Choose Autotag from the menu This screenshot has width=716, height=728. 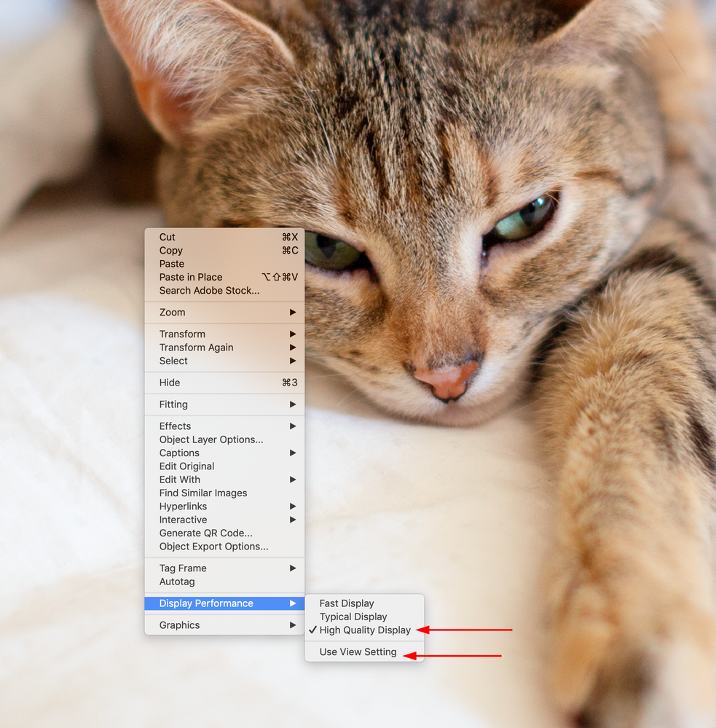pyautogui.click(x=224, y=582)
